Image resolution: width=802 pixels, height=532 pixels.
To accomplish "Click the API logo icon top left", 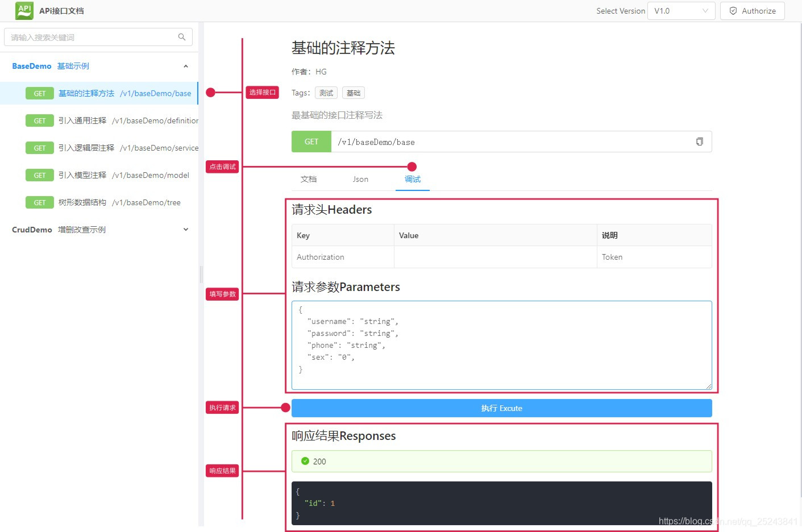I will (23, 10).
